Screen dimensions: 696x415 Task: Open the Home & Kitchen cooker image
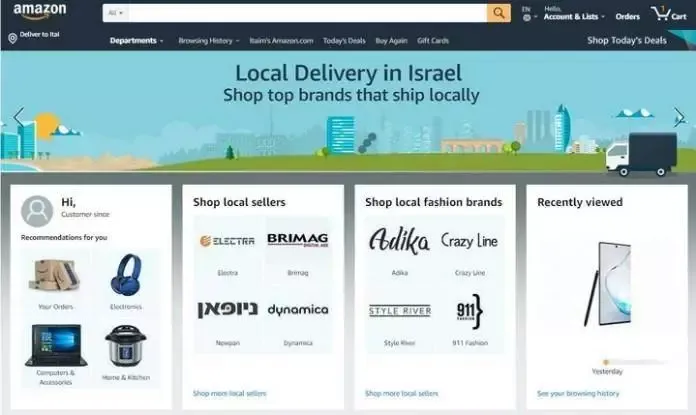pyautogui.click(x=126, y=346)
